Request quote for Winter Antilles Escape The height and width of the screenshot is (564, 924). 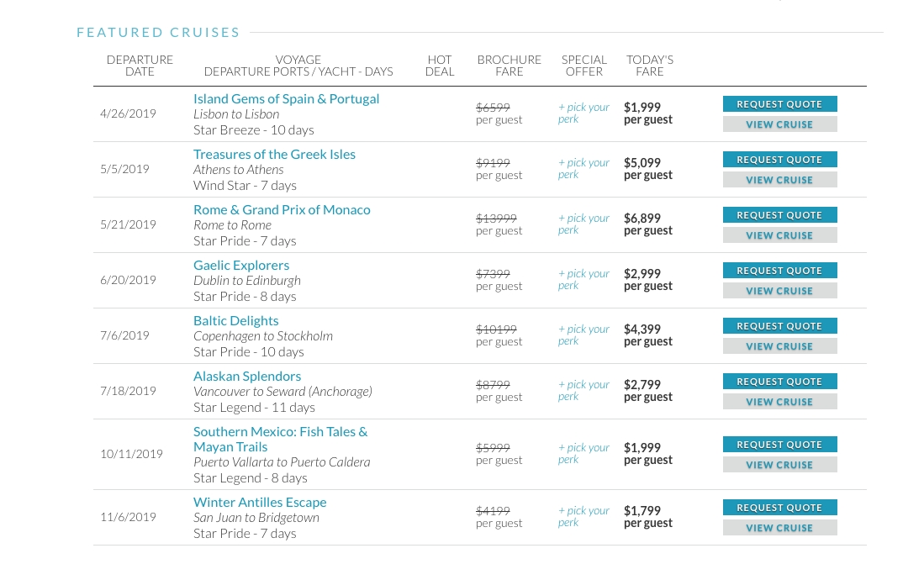pyautogui.click(x=779, y=508)
